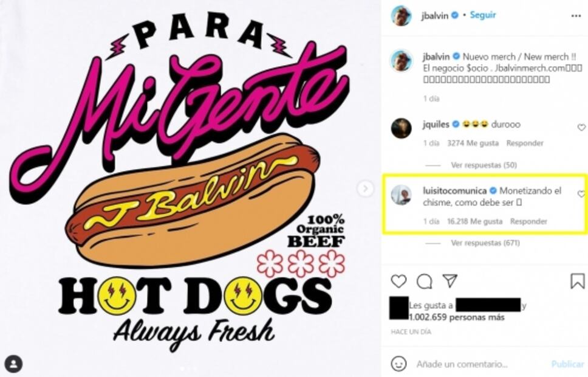Like luisitocomunica comment with small heart
The image size is (588, 377).
coord(581,194)
